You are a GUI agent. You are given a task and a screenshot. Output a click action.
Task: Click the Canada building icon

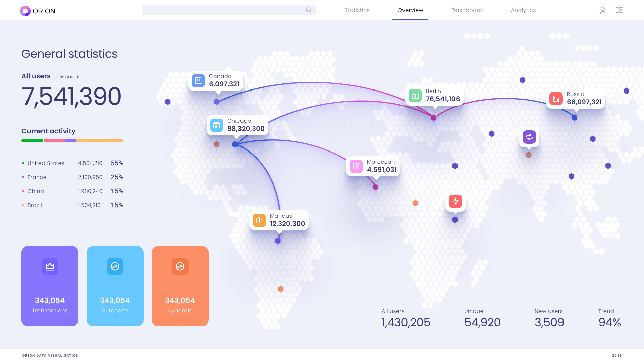(x=198, y=81)
